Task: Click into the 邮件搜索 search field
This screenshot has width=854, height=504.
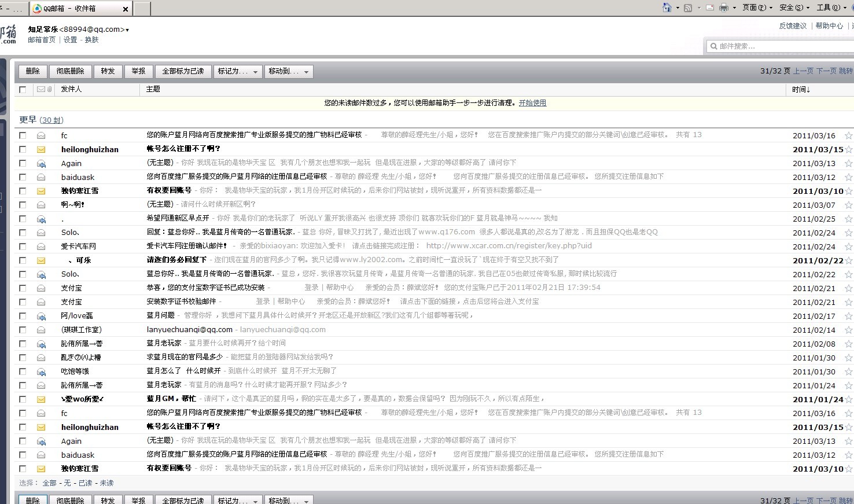Action: click(781, 46)
